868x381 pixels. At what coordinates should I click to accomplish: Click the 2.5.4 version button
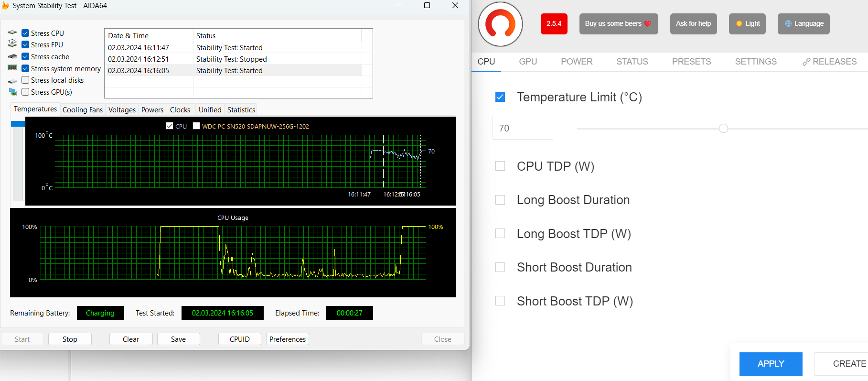click(x=554, y=24)
